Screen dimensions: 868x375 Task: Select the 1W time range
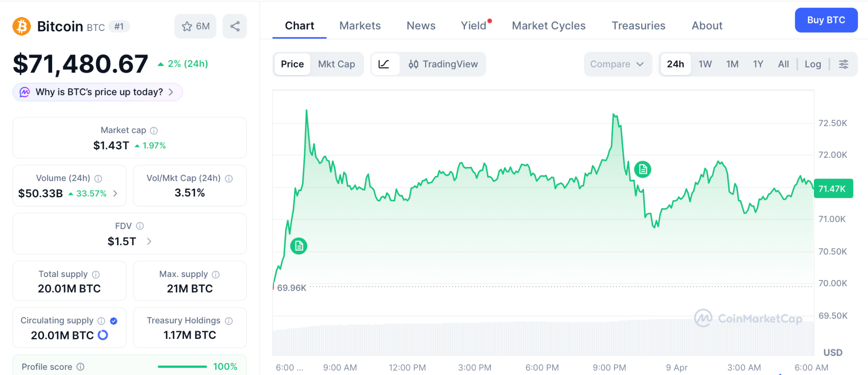[705, 64]
